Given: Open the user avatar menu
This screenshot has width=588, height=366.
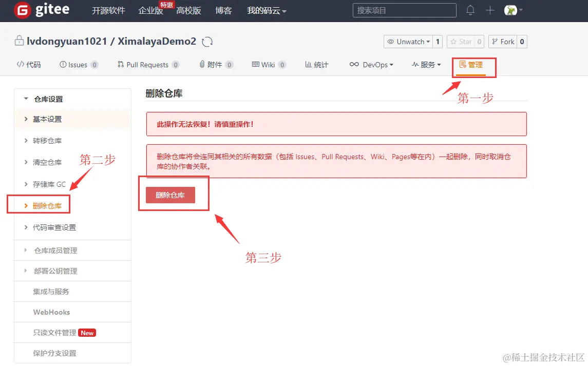Looking at the screenshot, I should 513,10.
